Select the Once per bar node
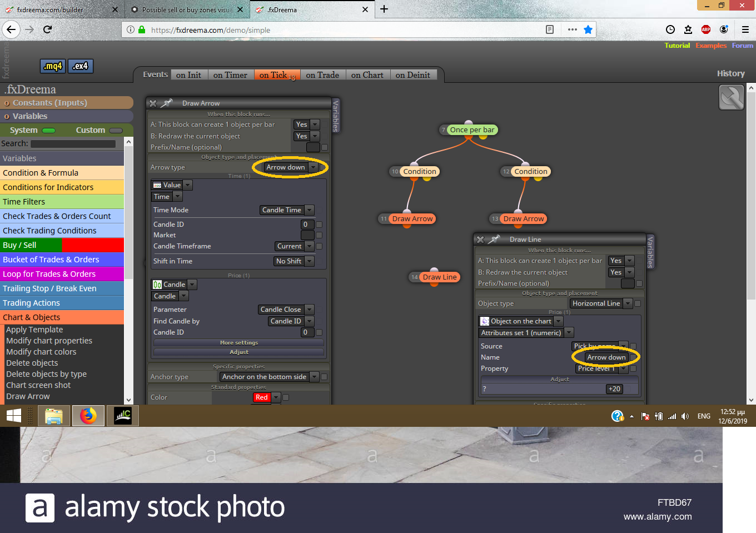This screenshot has width=756, height=533. 472,130
